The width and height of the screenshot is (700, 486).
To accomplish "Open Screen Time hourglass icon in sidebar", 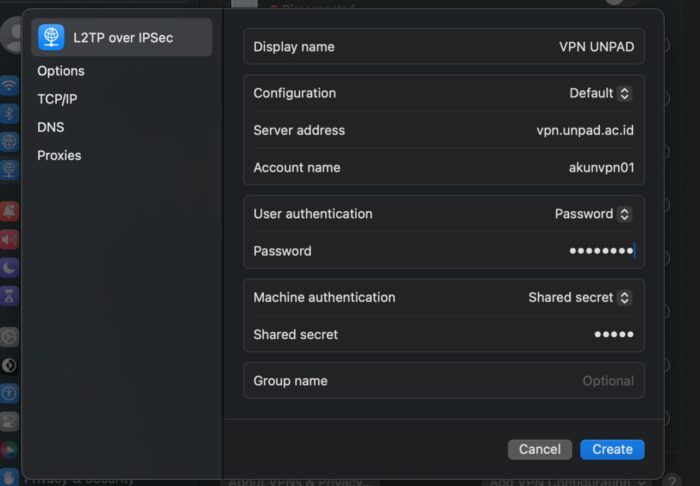I will click(x=9, y=296).
